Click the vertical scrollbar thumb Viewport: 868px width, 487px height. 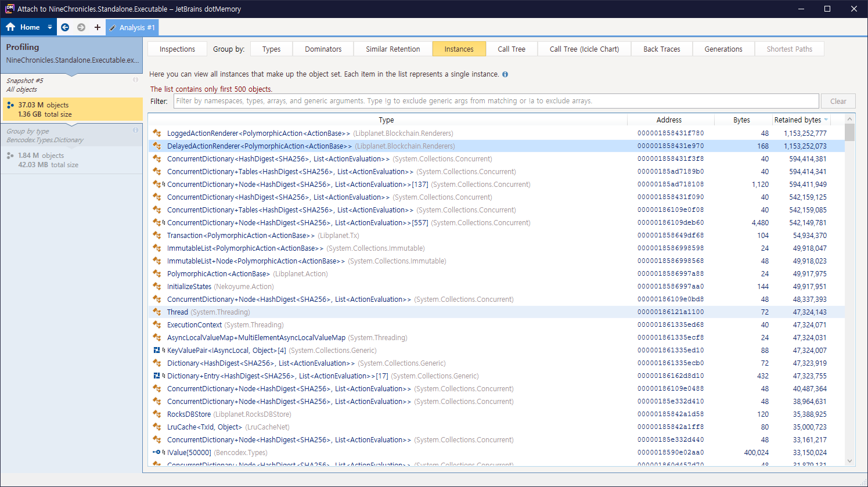[849, 132]
